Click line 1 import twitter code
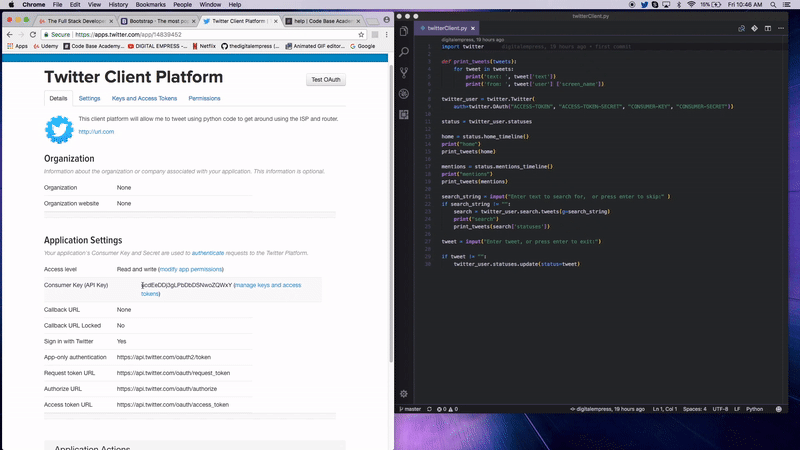Image resolution: width=800 pixels, height=450 pixels. (463, 46)
